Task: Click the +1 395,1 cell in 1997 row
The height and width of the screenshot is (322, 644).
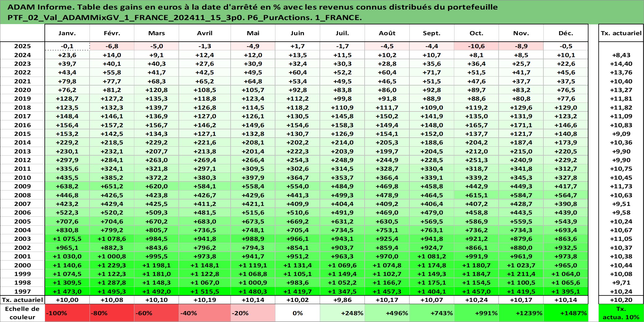Action: point(566,291)
